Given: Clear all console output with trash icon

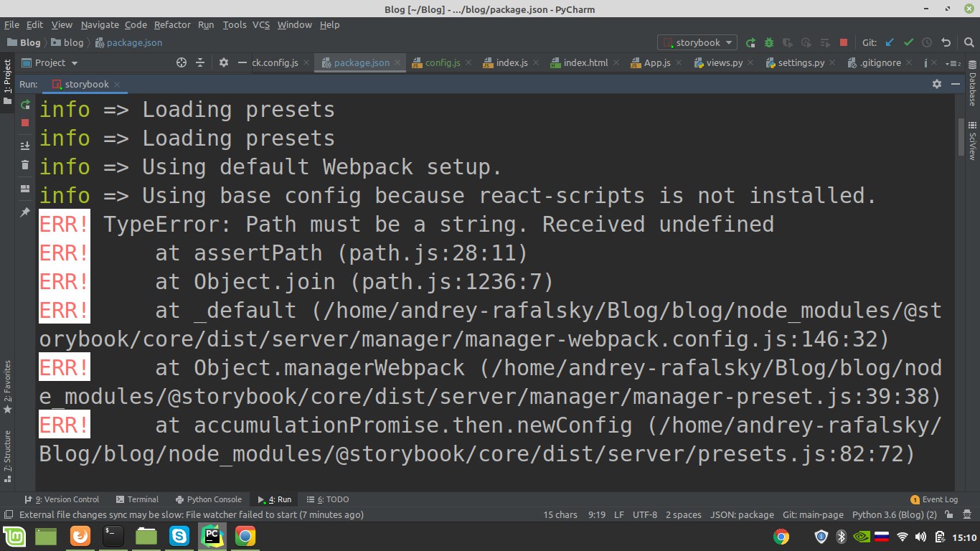Looking at the screenshot, I should 25,165.
